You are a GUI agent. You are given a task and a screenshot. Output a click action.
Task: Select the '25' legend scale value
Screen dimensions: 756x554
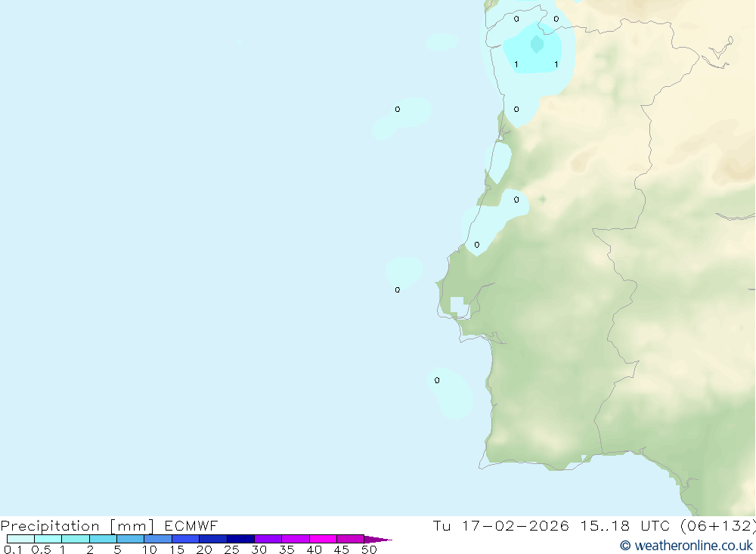[x=231, y=549]
